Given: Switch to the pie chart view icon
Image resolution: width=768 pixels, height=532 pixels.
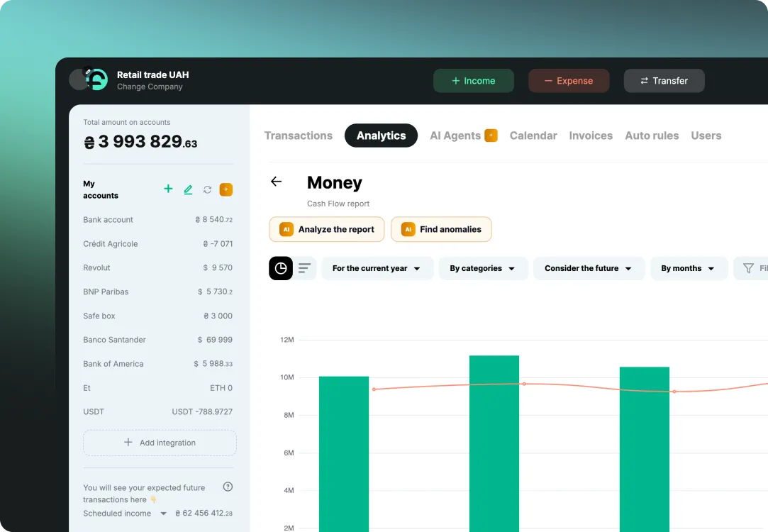Looking at the screenshot, I should 281,268.
